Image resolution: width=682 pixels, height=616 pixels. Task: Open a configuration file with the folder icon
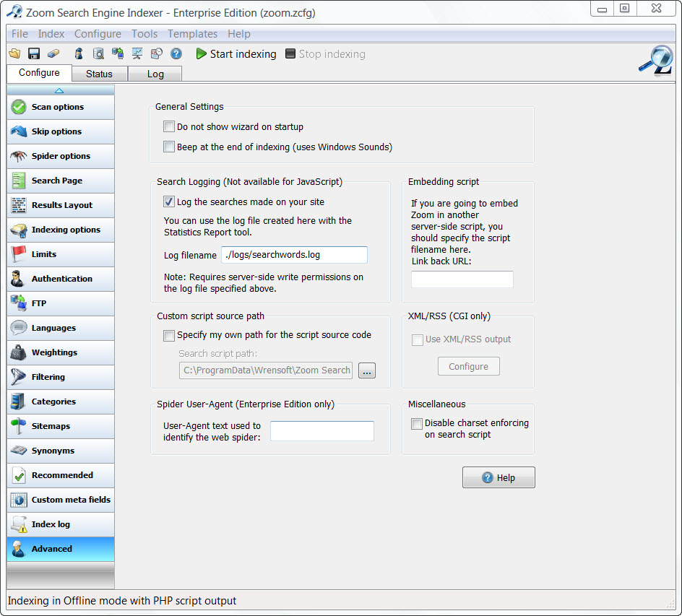pyautogui.click(x=14, y=53)
